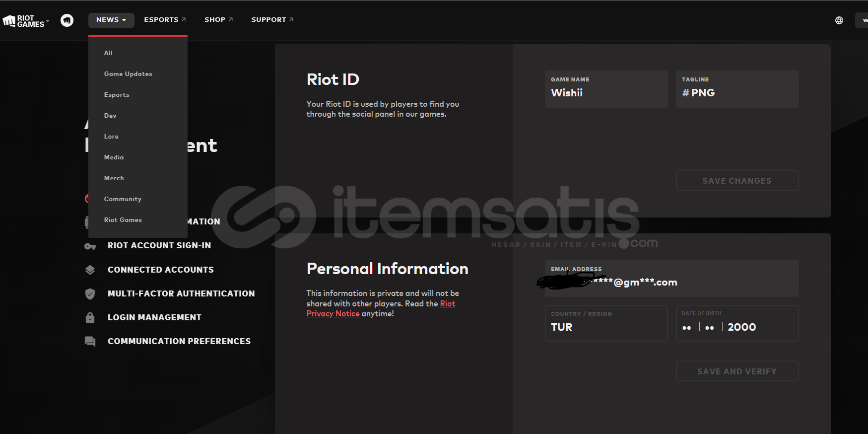The image size is (868, 434).
Task: Open the ESPORTS external link
Action: pos(165,20)
